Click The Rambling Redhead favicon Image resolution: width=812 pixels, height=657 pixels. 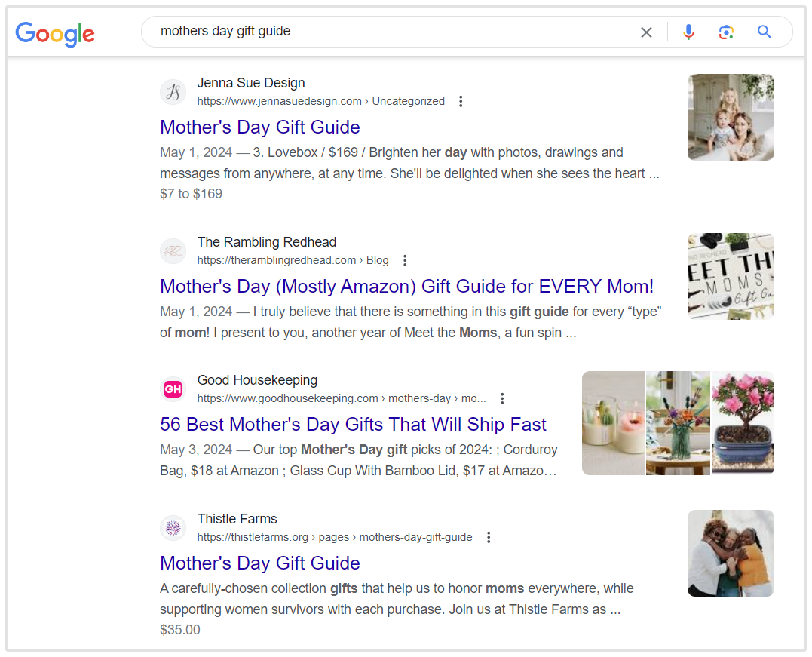(173, 251)
